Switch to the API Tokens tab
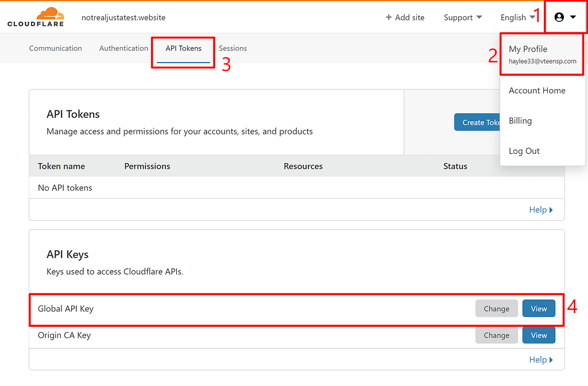 coord(183,48)
